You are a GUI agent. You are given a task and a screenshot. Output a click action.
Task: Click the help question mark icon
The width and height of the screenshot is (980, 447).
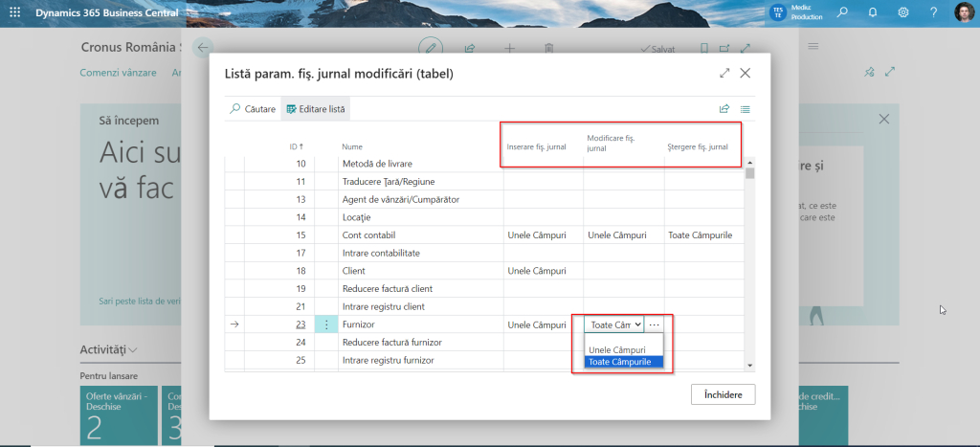933,13
